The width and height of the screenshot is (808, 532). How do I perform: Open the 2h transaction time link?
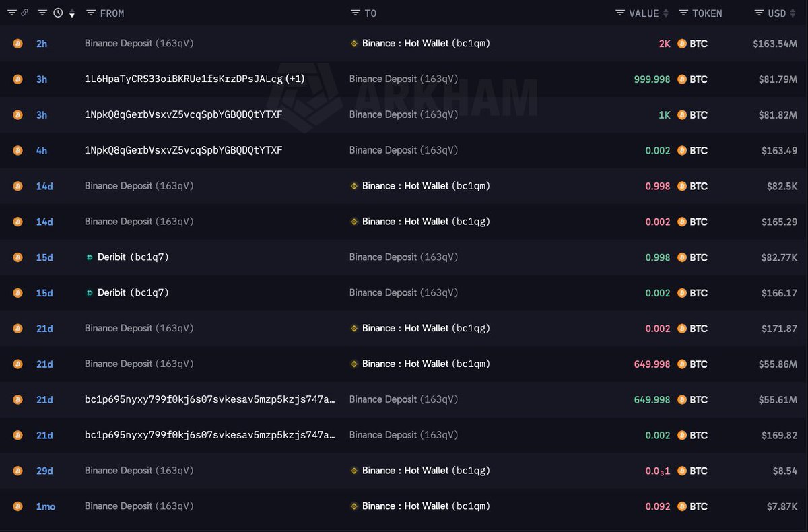42,44
